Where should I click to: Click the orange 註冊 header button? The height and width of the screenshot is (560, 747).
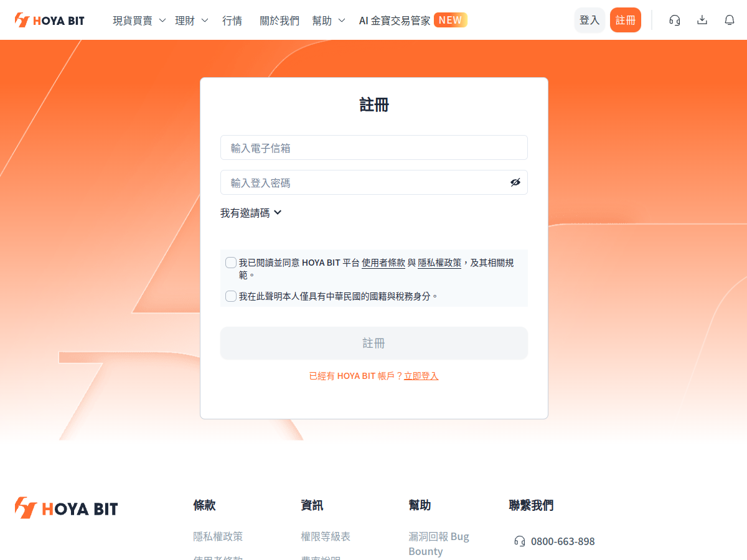coord(626,20)
